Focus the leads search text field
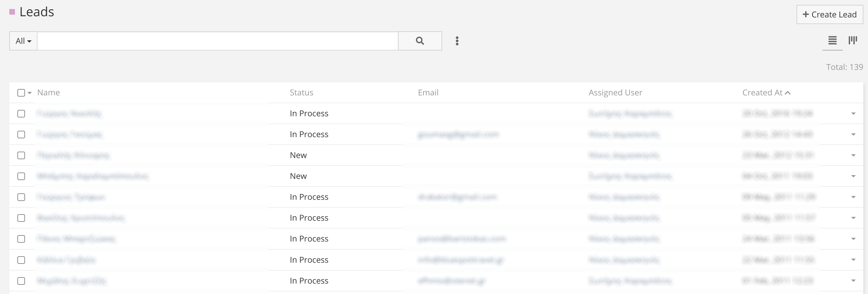 point(218,41)
